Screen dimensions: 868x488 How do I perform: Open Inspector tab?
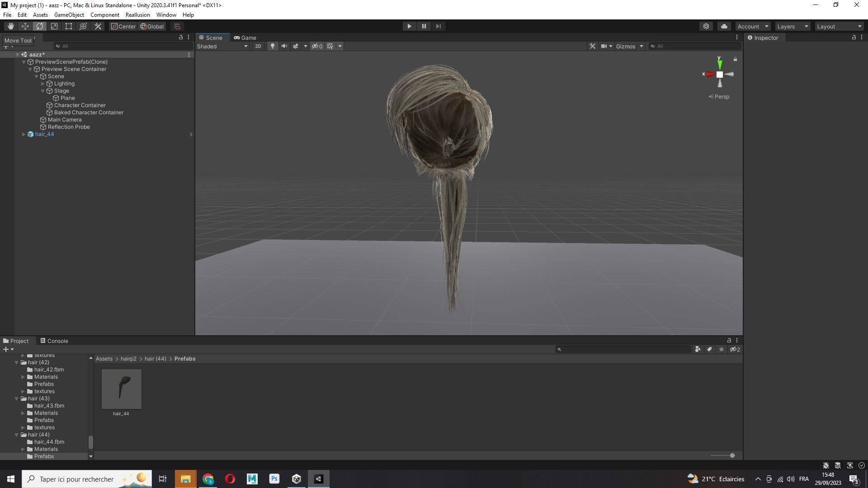763,38
